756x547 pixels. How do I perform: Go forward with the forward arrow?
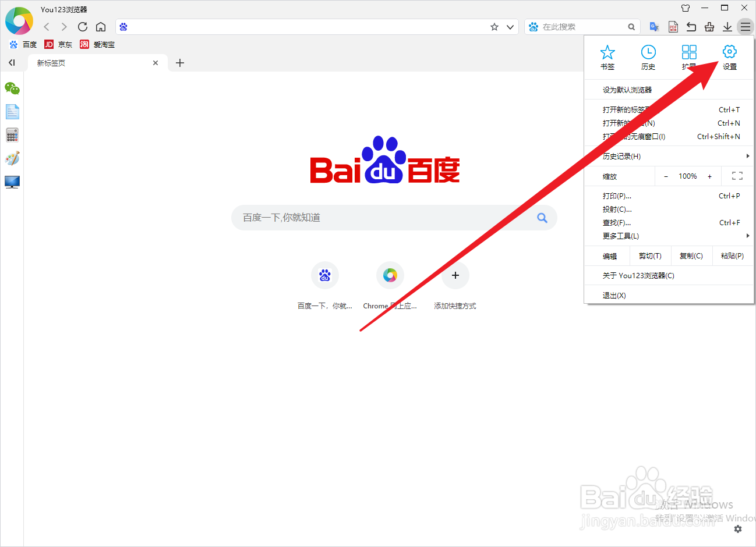click(x=64, y=27)
